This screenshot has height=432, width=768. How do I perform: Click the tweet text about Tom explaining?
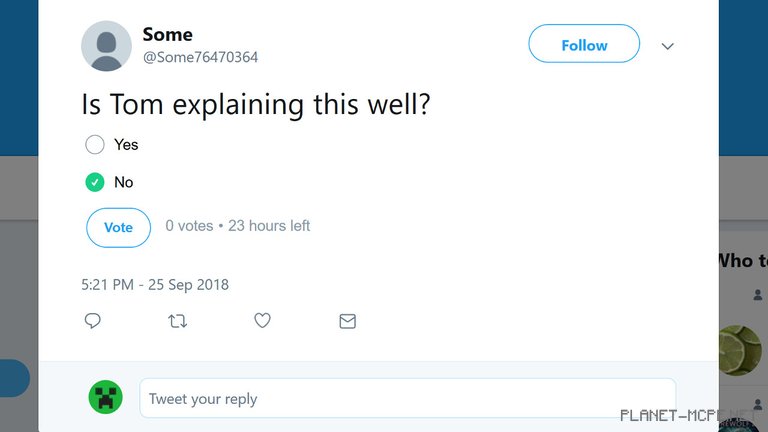(x=256, y=103)
